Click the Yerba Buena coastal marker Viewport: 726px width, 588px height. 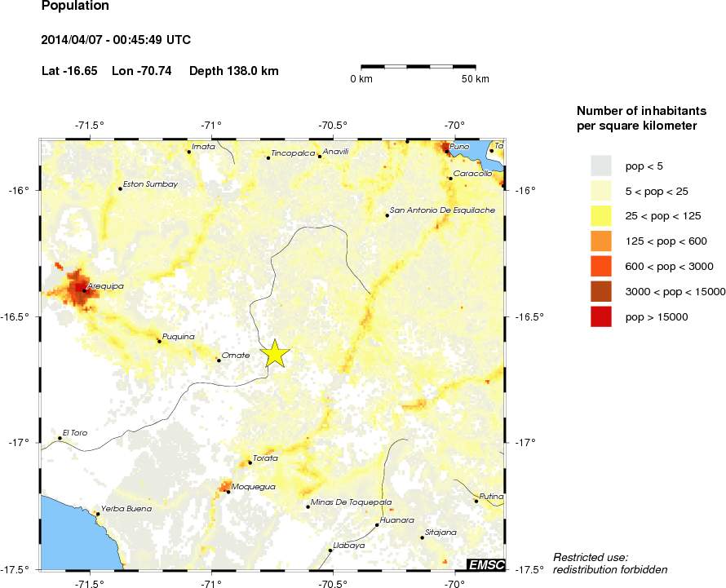pos(97,514)
